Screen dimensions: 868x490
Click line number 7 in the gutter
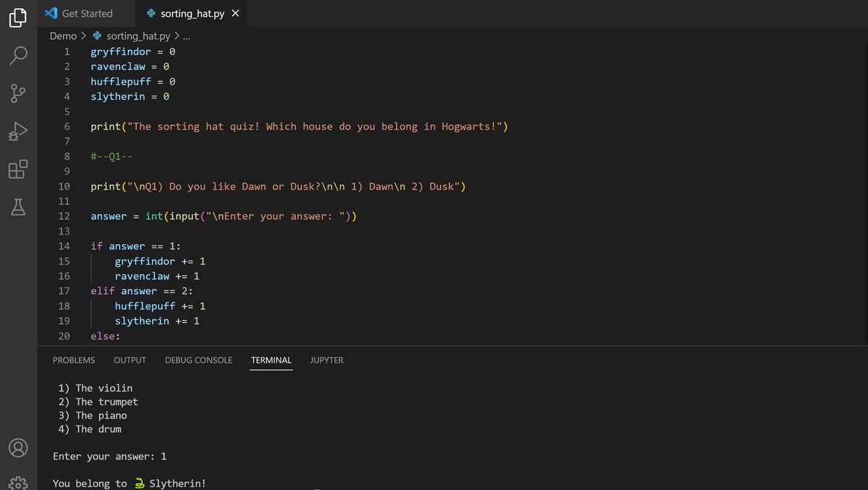coord(67,141)
